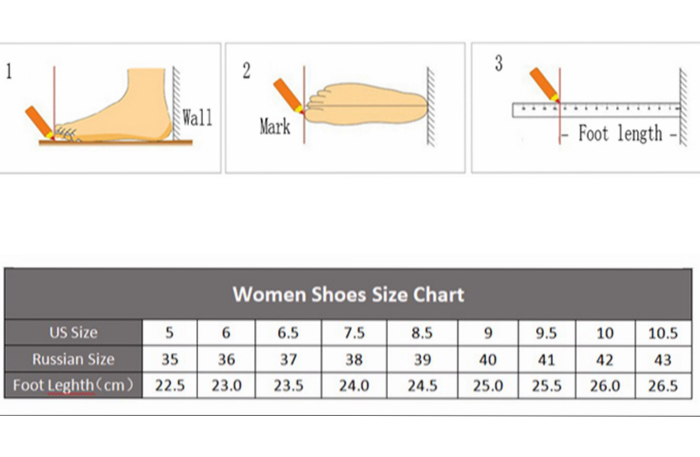Image resolution: width=700 pixels, height=457 pixels.
Task: Click the "Wall" label text
Action: [197, 117]
